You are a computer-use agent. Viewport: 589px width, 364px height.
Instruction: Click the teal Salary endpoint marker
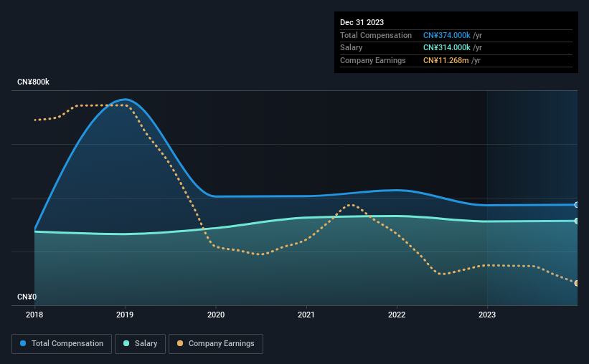pyautogui.click(x=577, y=221)
